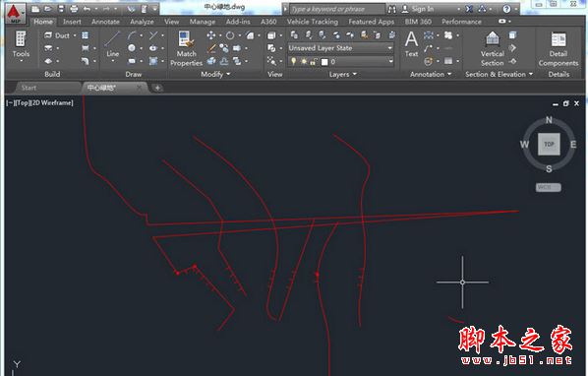Click the 2D Wireframe visual style label

pos(53,102)
